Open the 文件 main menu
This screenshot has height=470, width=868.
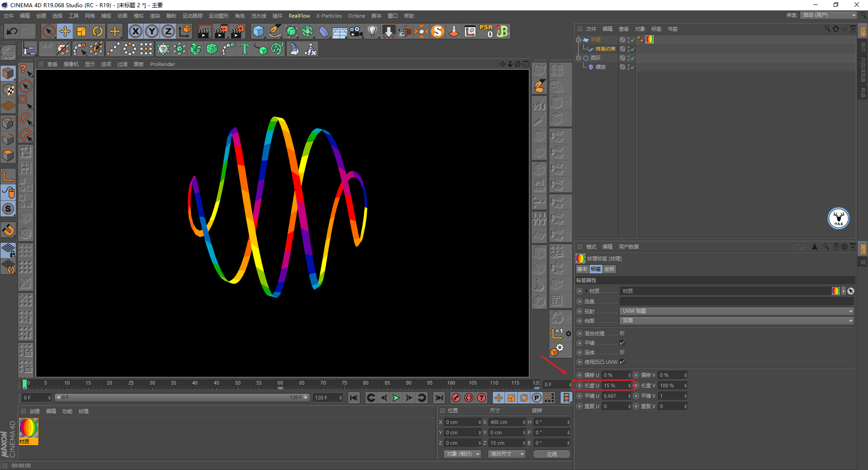9,16
